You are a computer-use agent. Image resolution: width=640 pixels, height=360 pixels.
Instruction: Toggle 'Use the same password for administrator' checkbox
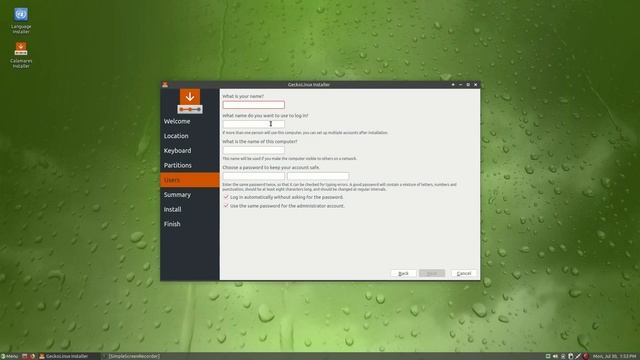pyautogui.click(x=226, y=206)
